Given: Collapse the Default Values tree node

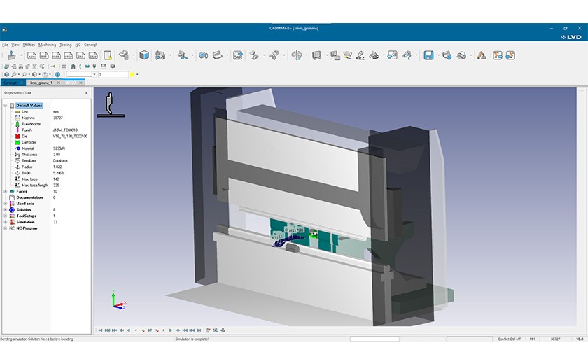Looking at the screenshot, I should [6, 105].
